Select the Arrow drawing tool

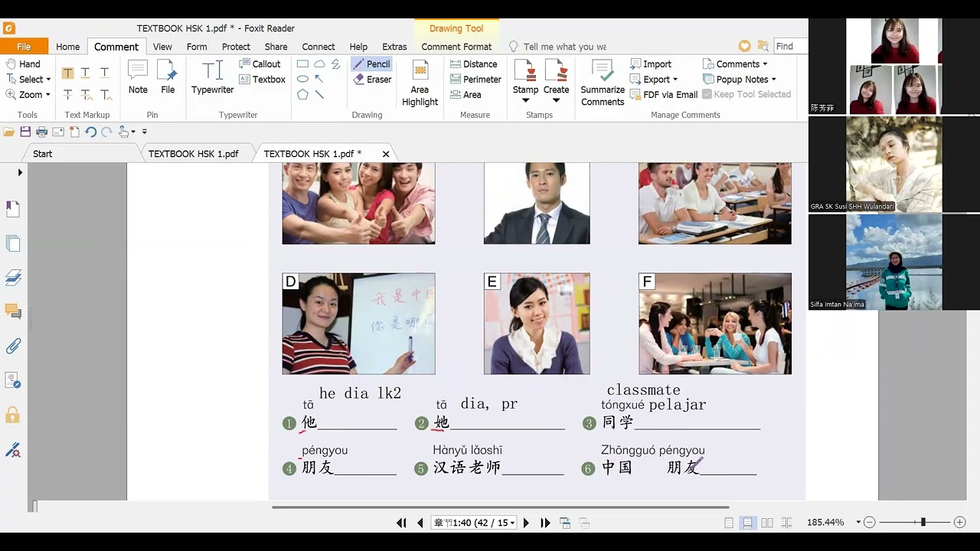point(319,79)
